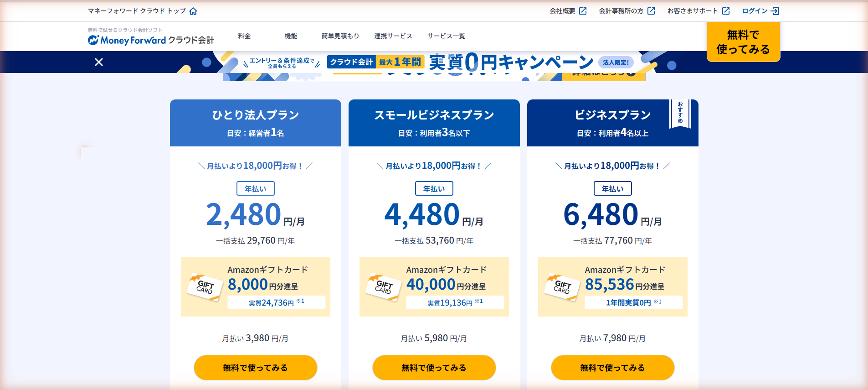Click the ビジネスプラン header title
Screen dimensions: 868x390
(612, 115)
